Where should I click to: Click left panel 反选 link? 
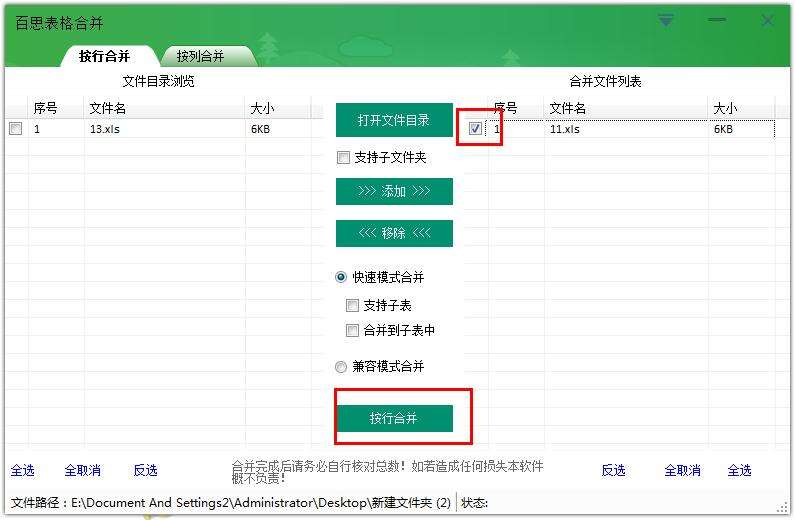pyautogui.click(x=146, y=470)
